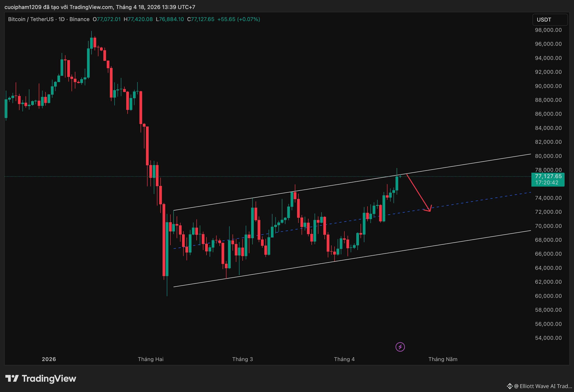574x392 pixels.
Task: Click the high value H77,420.08
Action: pos(138,19)
